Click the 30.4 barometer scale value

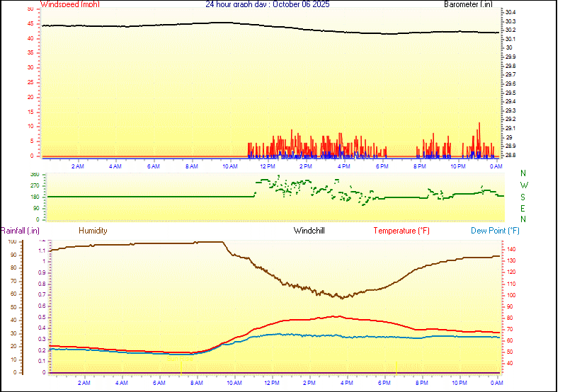pyautogui.click(x=510, y=13)
